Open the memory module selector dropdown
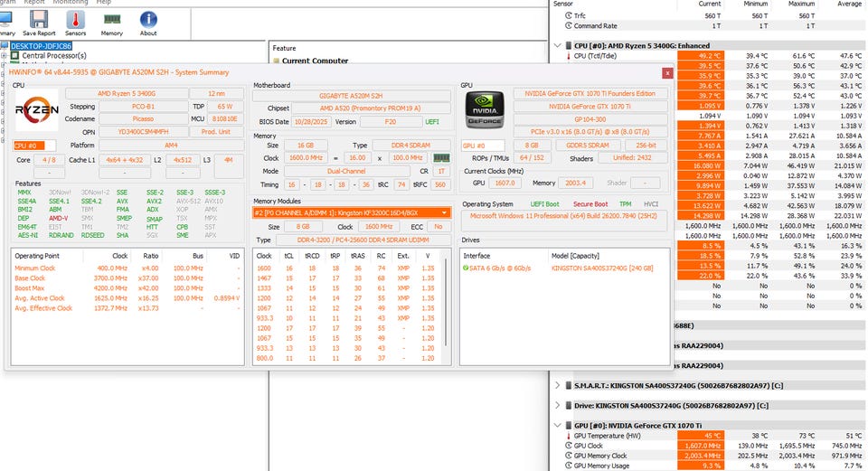868x471 pixels. click(x=352, y=212)
